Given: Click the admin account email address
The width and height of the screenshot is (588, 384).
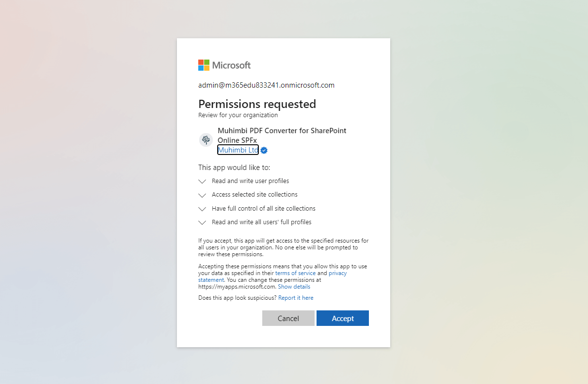Looking at the screenshot, I should pos(266,85).
